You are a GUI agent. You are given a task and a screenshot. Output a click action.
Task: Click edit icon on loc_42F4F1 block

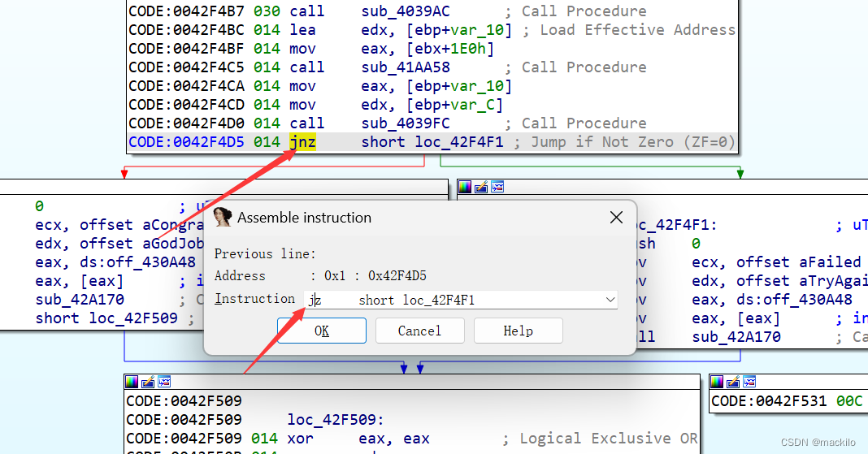[481, 187]
